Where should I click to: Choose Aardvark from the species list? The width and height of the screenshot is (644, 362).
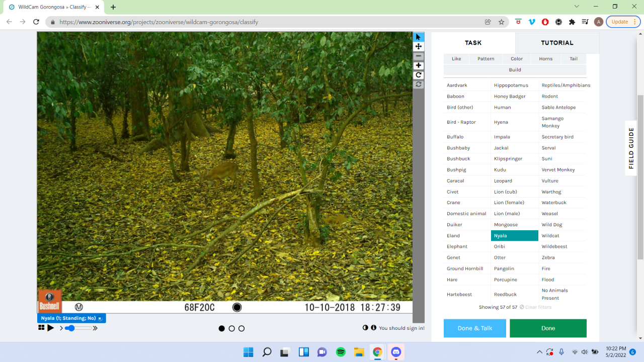pyautogui.click(x=467, y=85)
